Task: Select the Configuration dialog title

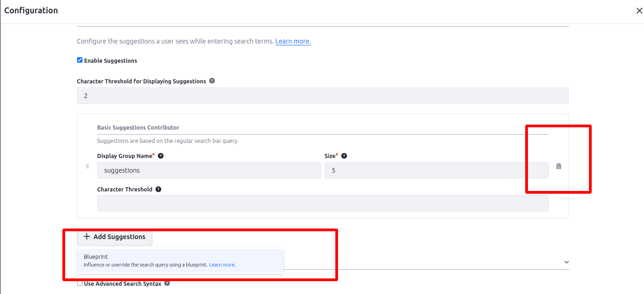Action: coord(31,11)
